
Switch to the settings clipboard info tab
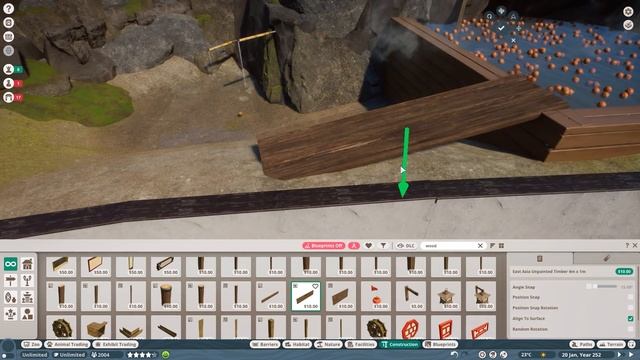point(540,258)
